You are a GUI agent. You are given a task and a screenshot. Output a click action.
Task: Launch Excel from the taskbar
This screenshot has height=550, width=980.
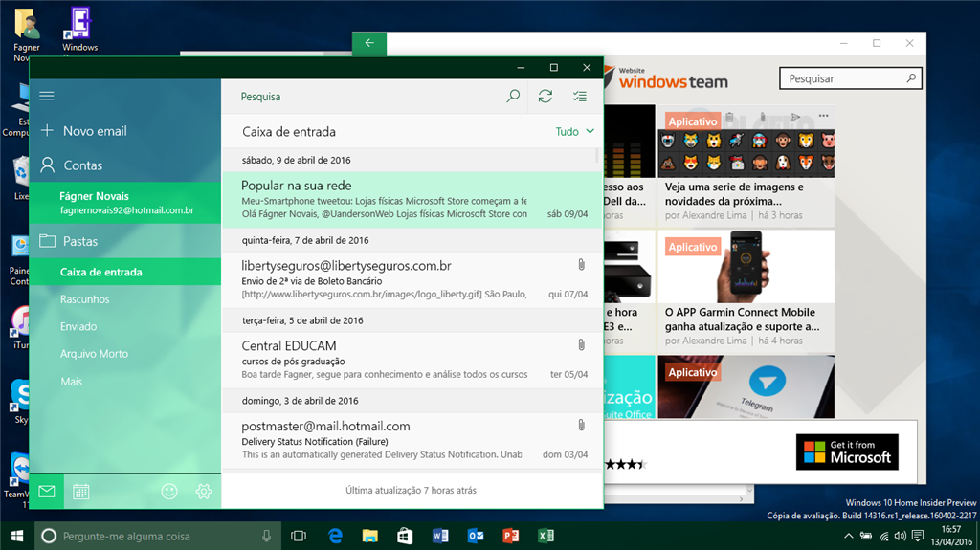(x=546, y=536)
